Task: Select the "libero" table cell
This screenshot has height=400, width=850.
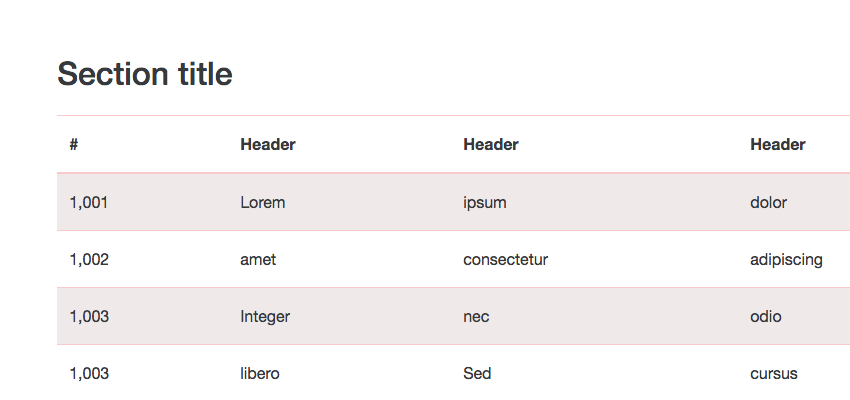Action: tap(260, 373)
